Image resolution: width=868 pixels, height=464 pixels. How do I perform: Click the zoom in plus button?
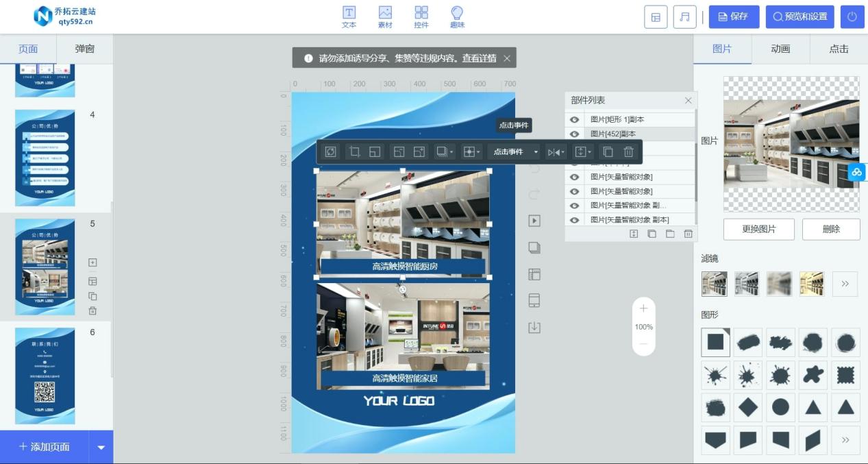(x=643, y=309)
